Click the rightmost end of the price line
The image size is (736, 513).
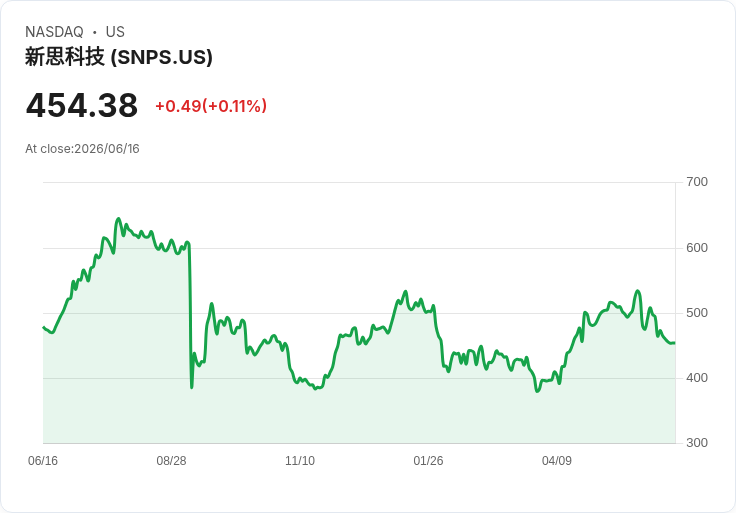point(674,343)
